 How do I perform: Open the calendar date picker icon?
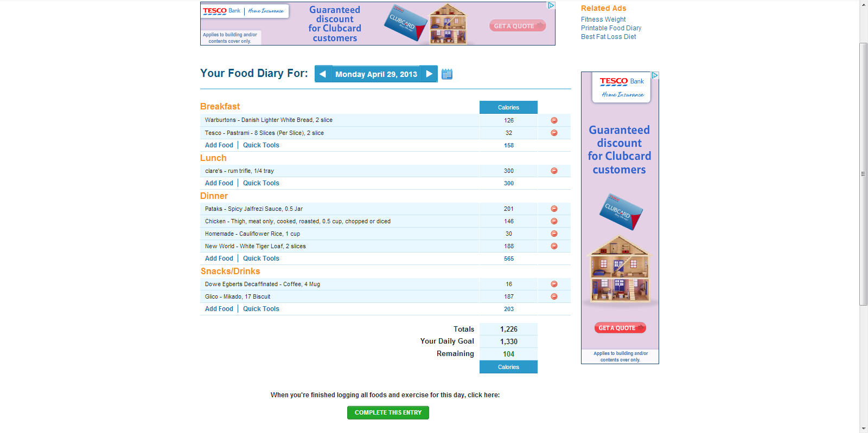pyautogui.click(x=447, y=74)
